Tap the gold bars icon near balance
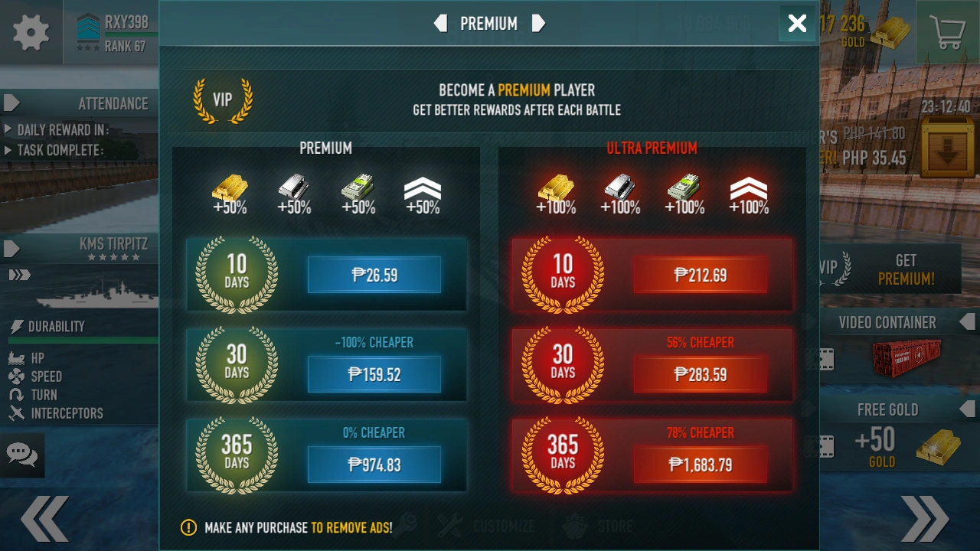Viewport: 980px width, 551px height. pos(890,33)
